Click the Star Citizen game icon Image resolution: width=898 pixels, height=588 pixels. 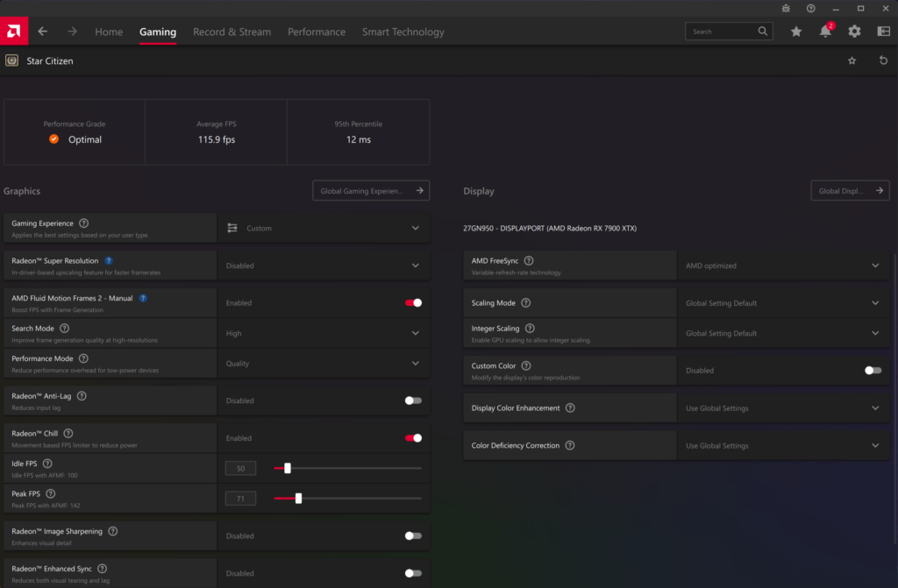click(11, 60)
